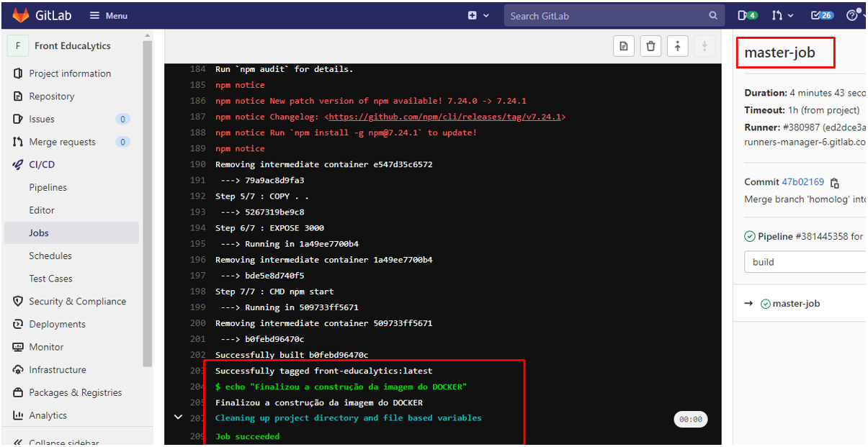
Task: Click the Merge requests count badge 0
Action: click(x=123, y=142)
